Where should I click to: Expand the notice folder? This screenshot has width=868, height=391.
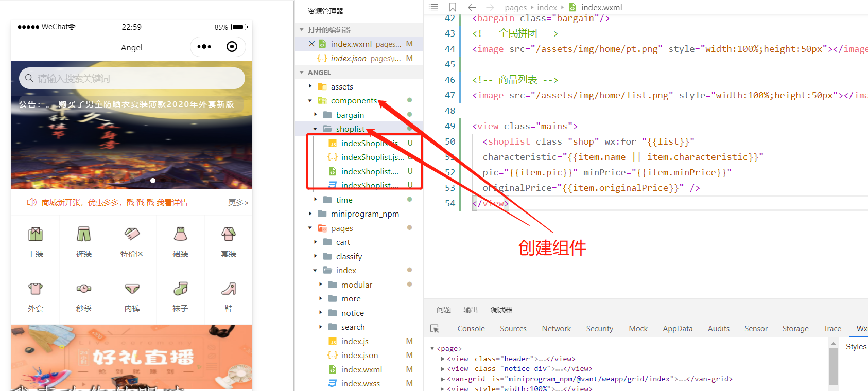coord(321,313)
